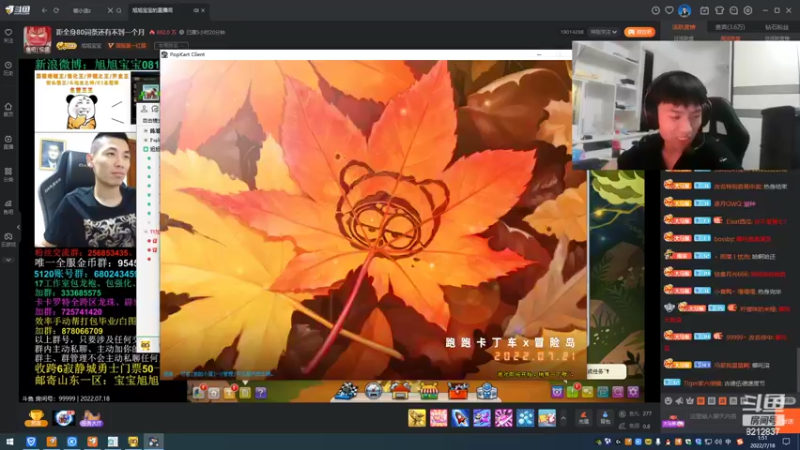Click the horse-shaped activity icon below the stream
The width and height of the screenshot is (800, 450).
coord(92,418)
